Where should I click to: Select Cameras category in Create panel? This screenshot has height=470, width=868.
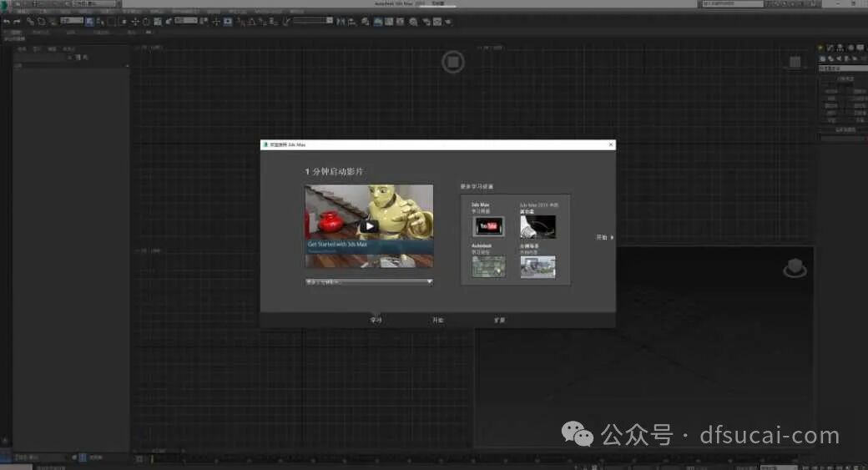click(846, 58)
